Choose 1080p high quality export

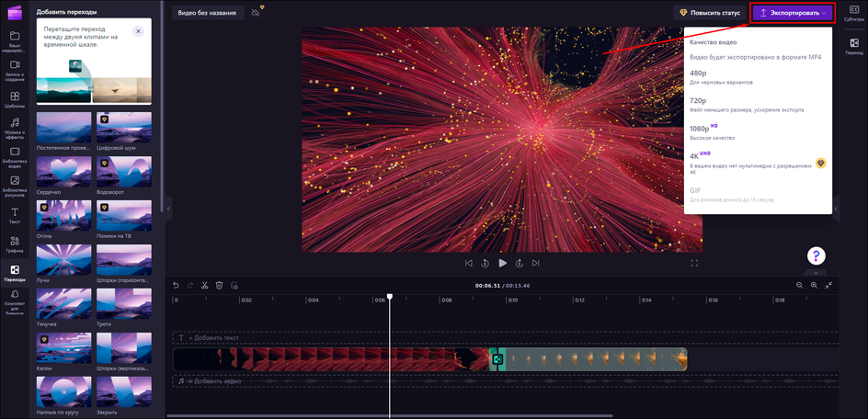pyautogui.click(x=758, y=131)
